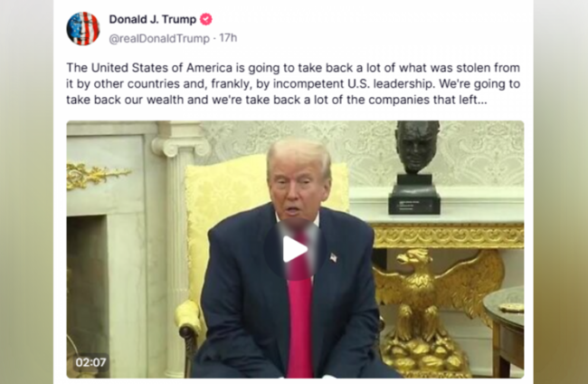The height and width of the screenshot is (384, 588).
Task: Open the 17h post timestamp
Action: point(228,38)
